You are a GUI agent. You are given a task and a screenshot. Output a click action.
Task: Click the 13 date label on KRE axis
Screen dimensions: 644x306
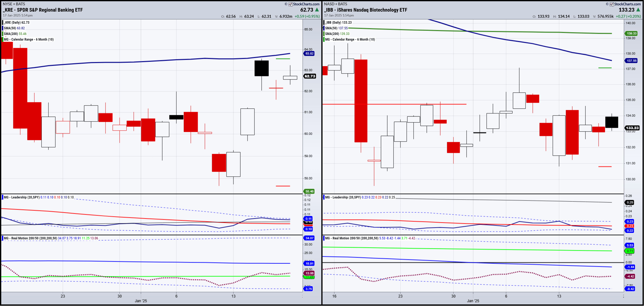(233, 296)
